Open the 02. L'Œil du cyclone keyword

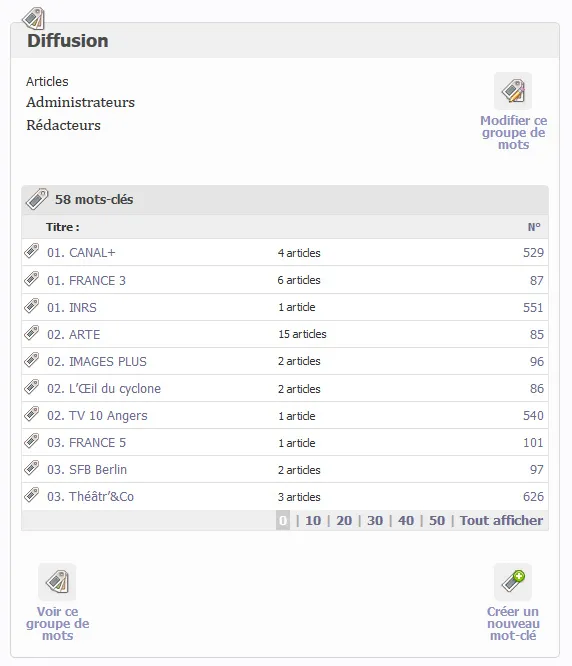pos(104,389)
